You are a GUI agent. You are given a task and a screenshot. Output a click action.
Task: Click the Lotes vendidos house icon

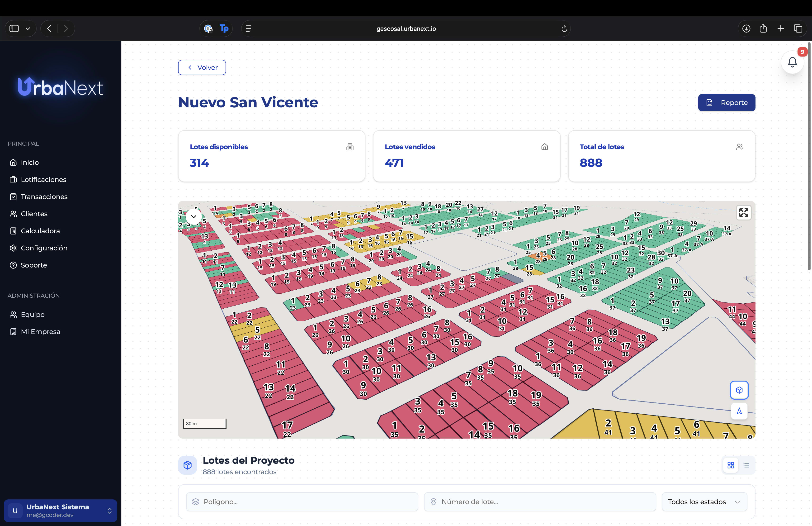point(544,147)
